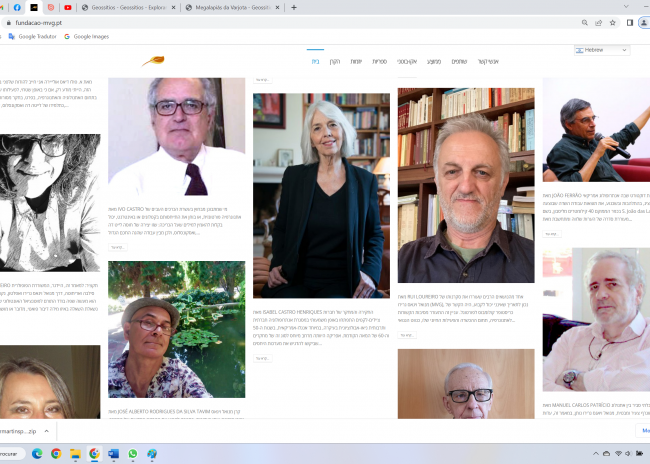The image size is (650, 464).
Task: Select the highlighted blue home menu item
Action: (x=315, y=61)
